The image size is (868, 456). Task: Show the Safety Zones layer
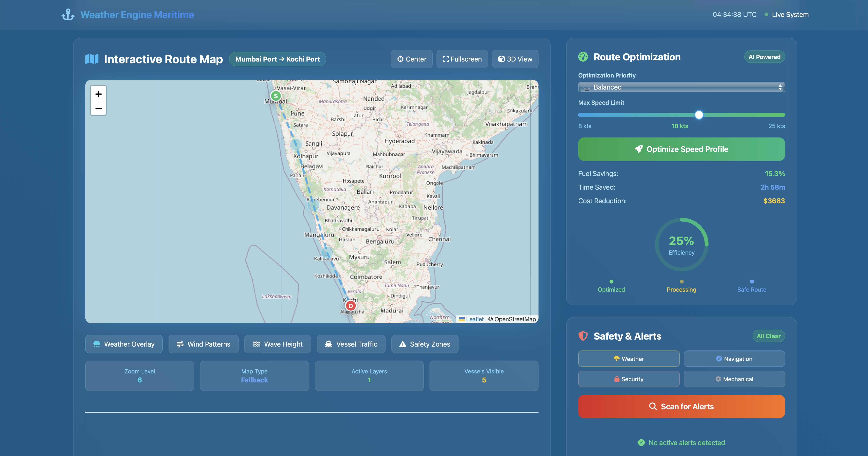point(425,344)
